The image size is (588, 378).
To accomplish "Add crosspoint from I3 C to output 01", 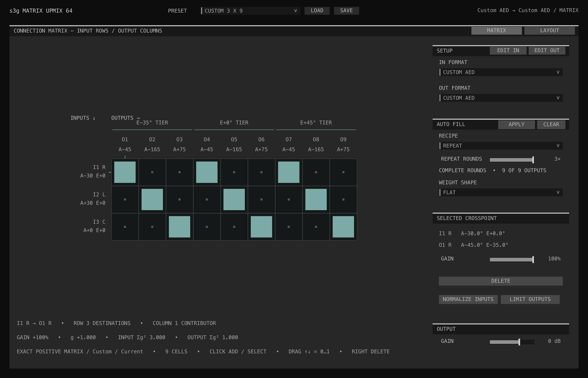I will coord(125,227).
